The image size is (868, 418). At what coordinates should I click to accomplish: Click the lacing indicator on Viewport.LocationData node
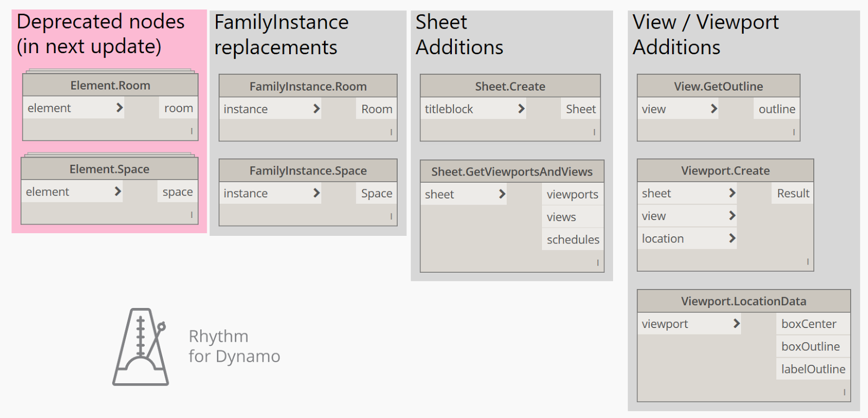point(844,392)
